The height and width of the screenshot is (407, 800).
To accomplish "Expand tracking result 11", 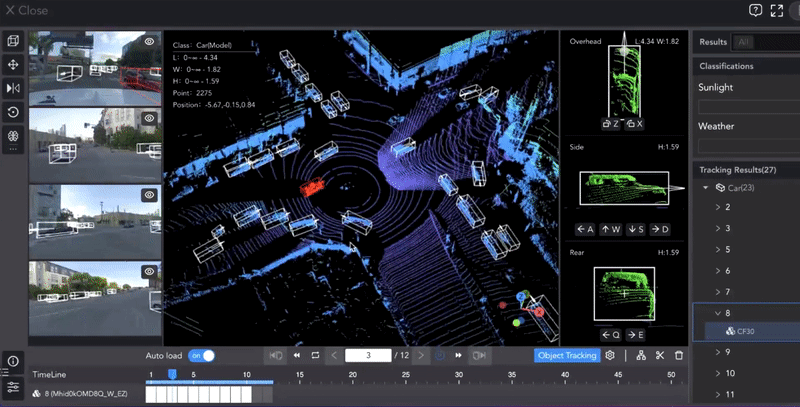I will tap(717, 394).
